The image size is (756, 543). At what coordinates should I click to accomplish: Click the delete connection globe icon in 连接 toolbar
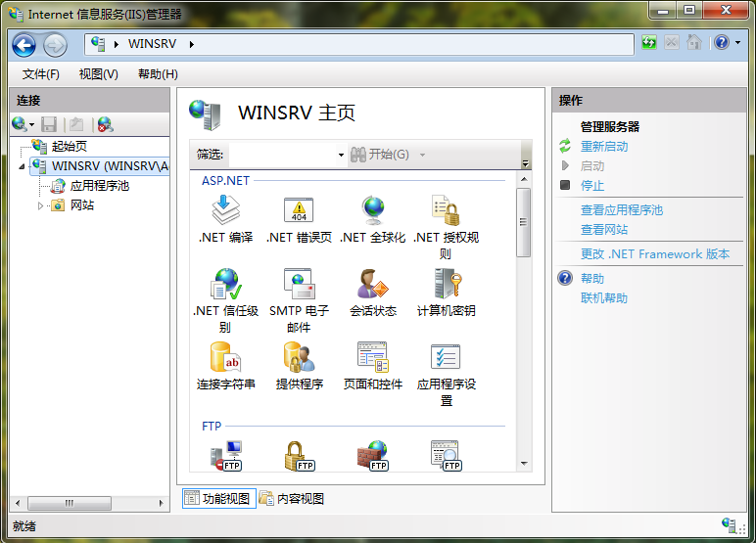105,124
